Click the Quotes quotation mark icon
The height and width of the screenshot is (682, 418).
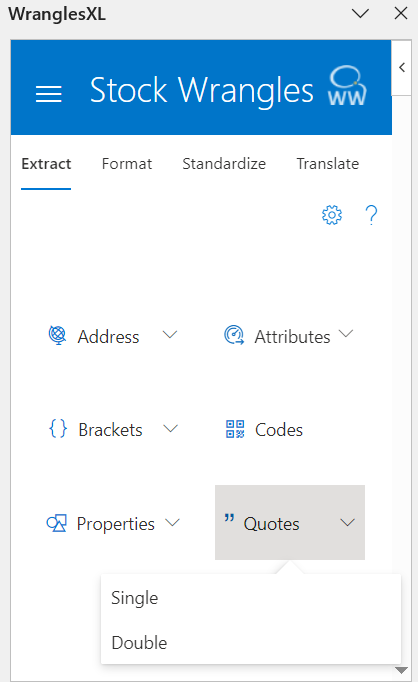point(229,518)
